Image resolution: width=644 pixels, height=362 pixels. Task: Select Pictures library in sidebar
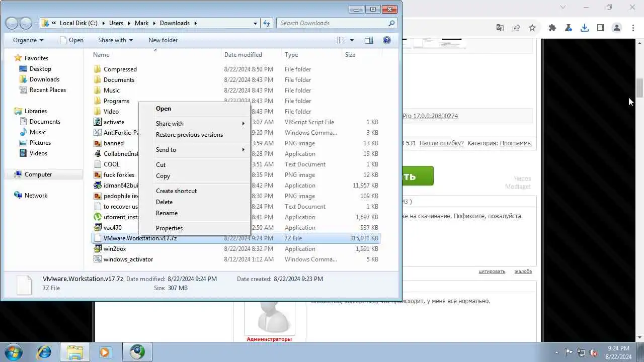[x=40, y=143]
